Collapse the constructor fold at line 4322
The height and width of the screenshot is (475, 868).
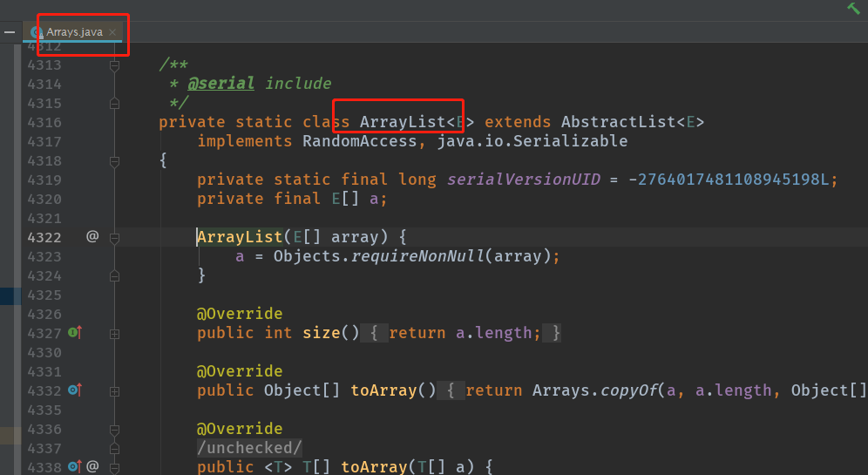pyautogui.click(x=114, y=238)
